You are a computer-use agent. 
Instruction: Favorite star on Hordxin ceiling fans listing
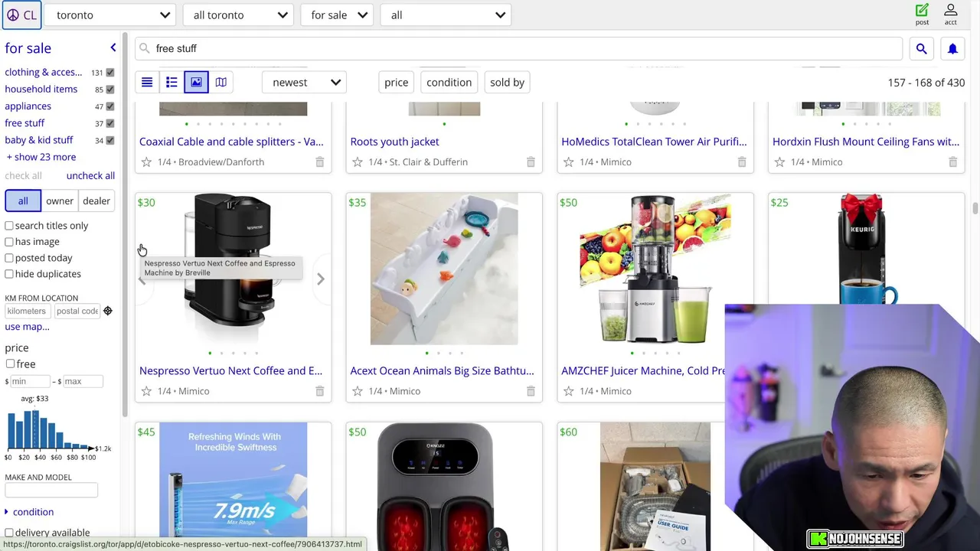[x=779, y=161]
